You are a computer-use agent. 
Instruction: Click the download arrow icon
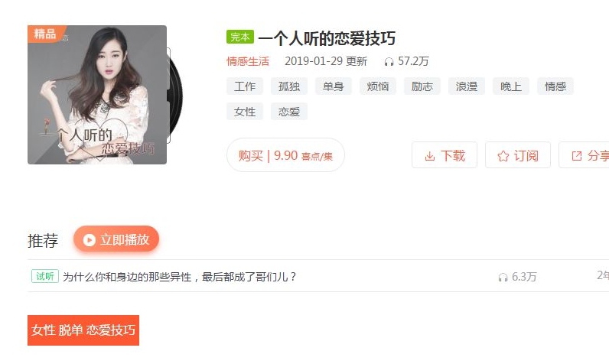click(x=429, y=156)
